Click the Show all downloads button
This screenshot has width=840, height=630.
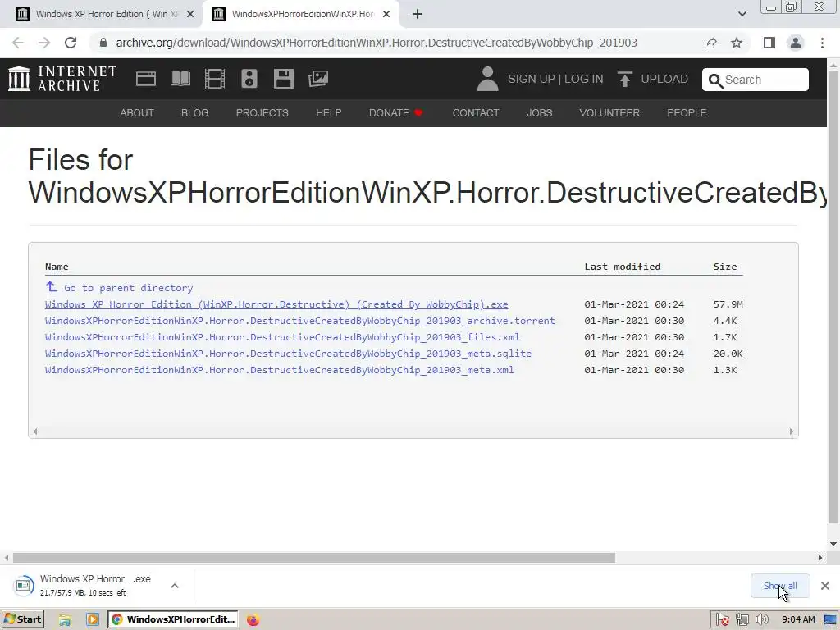(x=780, y=586)
